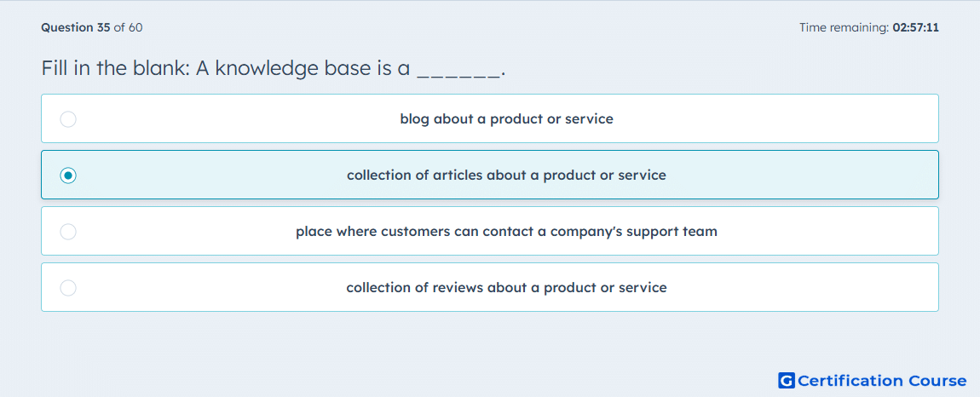Viewport: 980px width, 397px height.
Task: Click the 02:57:11 countdown timer value
Action: tap(915, 27)
